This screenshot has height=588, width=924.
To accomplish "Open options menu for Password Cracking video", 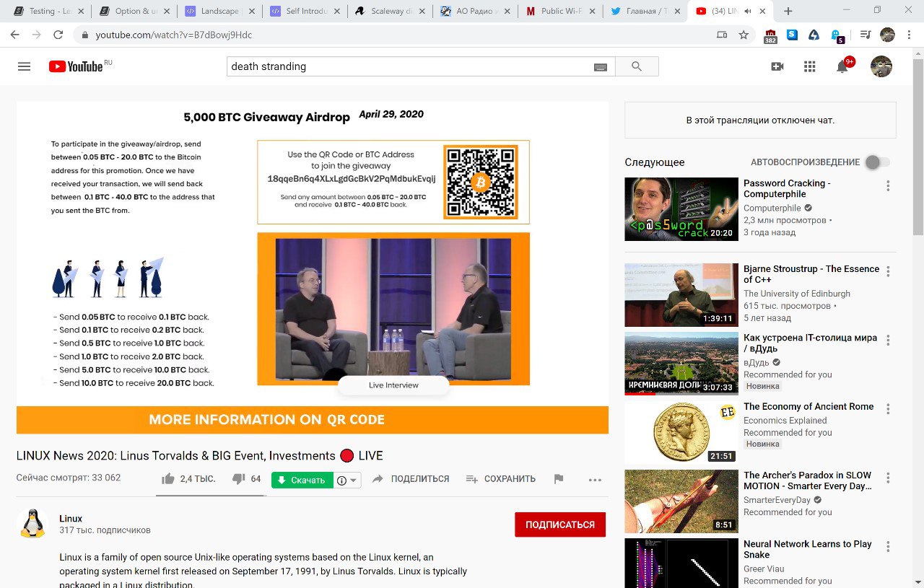I will [888, 185].
